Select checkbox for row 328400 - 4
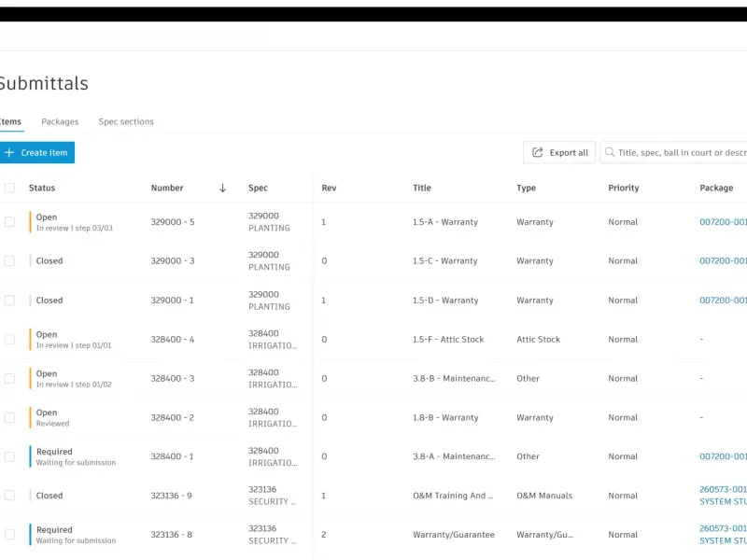The width and height of the screenshot is (747, 560). (9, 340)
